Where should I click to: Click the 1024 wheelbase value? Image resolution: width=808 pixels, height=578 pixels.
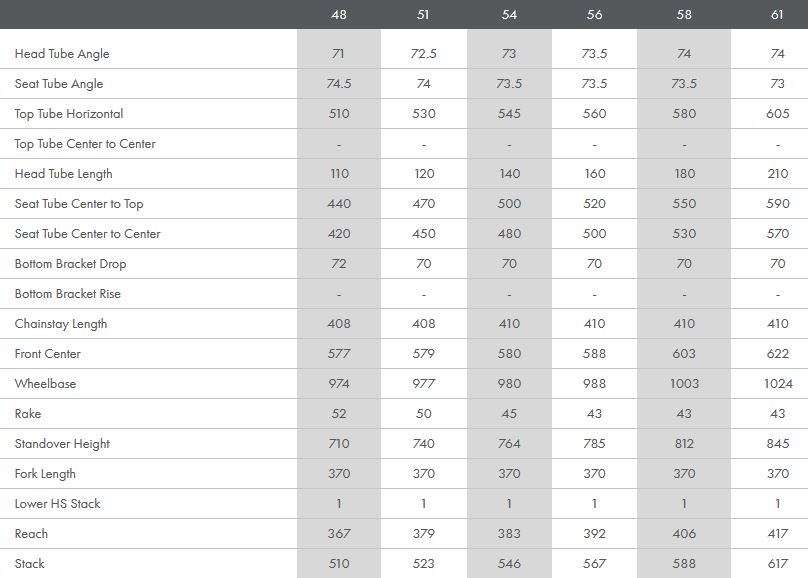777,384
